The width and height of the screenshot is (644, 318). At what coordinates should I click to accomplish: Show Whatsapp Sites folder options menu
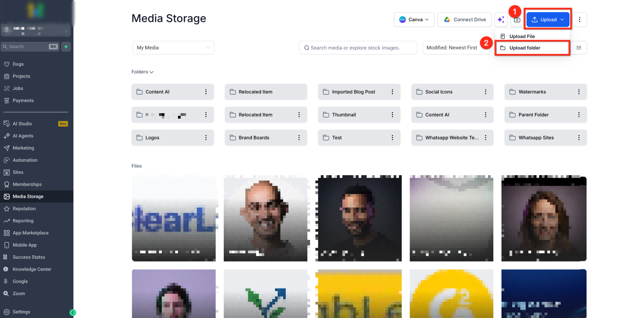pos(579,138)
